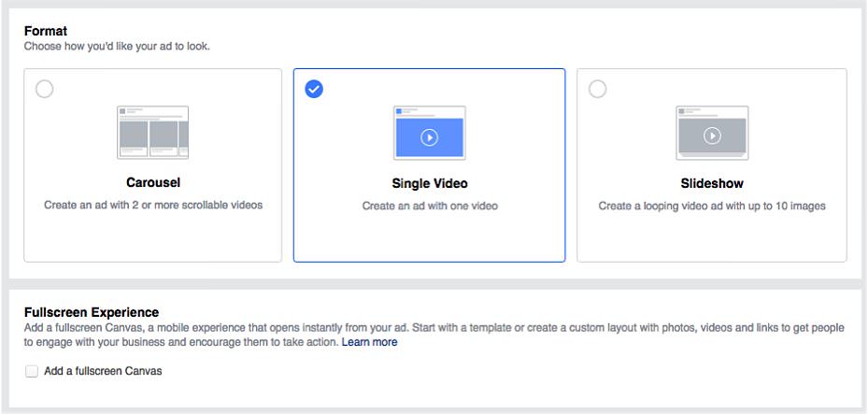This screenshot has height=414, width=868.
Task: Click 'Create an ad with one video' description
Action: tap(430, 206)
